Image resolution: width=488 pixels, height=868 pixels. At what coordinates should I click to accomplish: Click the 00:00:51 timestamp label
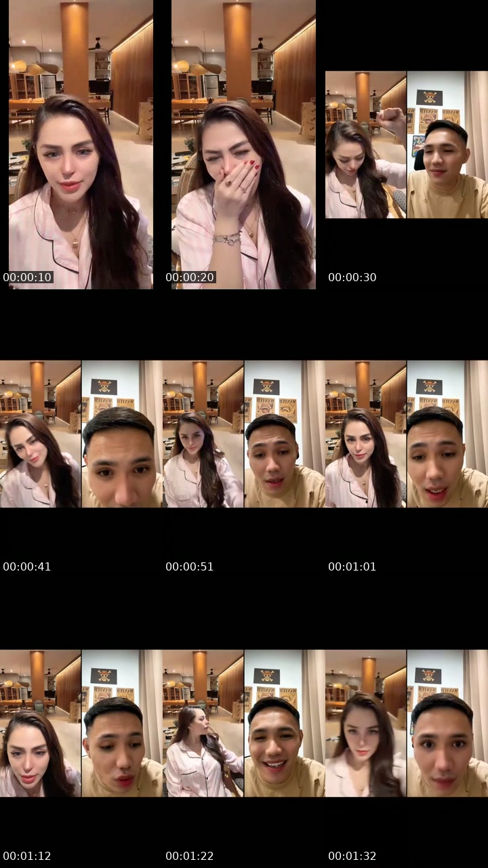[x=190, y=566]
